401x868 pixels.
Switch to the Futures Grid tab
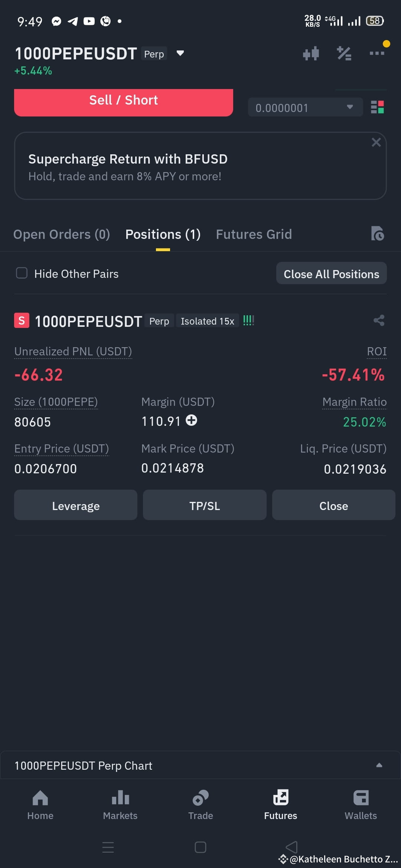coord(254,234)
